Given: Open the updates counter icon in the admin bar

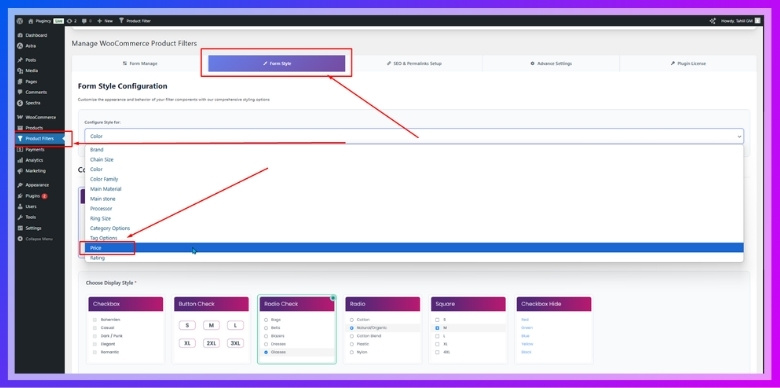Looking at the screenshot, I should coord(70,21).
